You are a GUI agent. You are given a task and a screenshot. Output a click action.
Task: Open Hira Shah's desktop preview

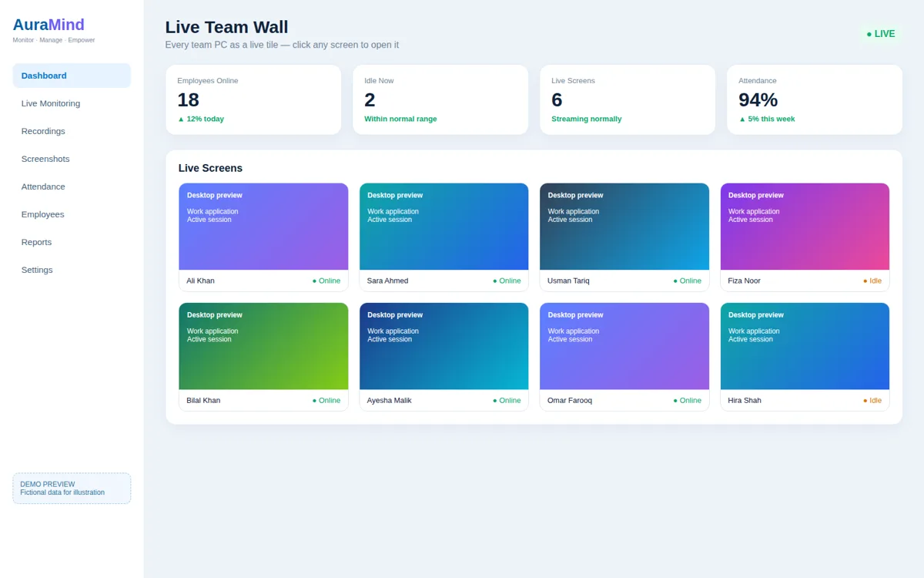805,346
